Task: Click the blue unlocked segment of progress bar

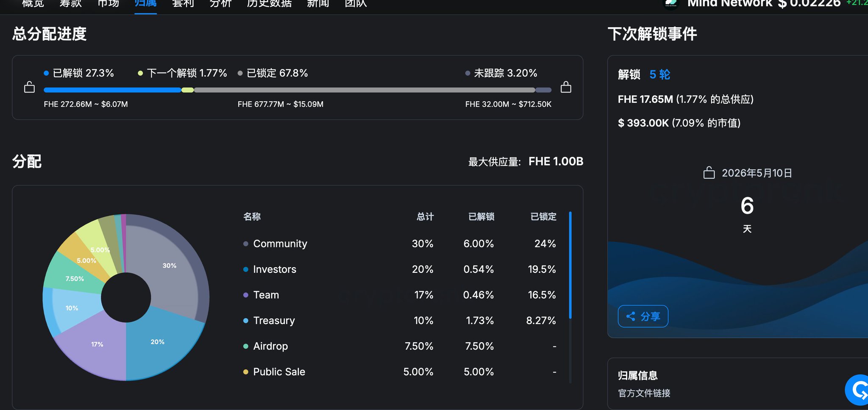Action: (x=112, y=90)
